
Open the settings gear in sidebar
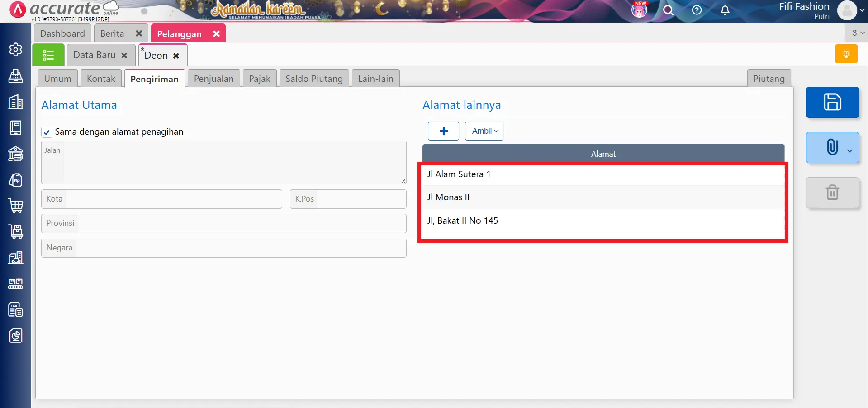coord(16,49)
